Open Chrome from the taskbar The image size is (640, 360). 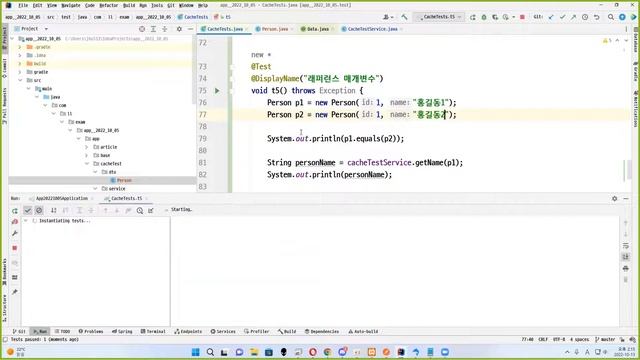327,352
